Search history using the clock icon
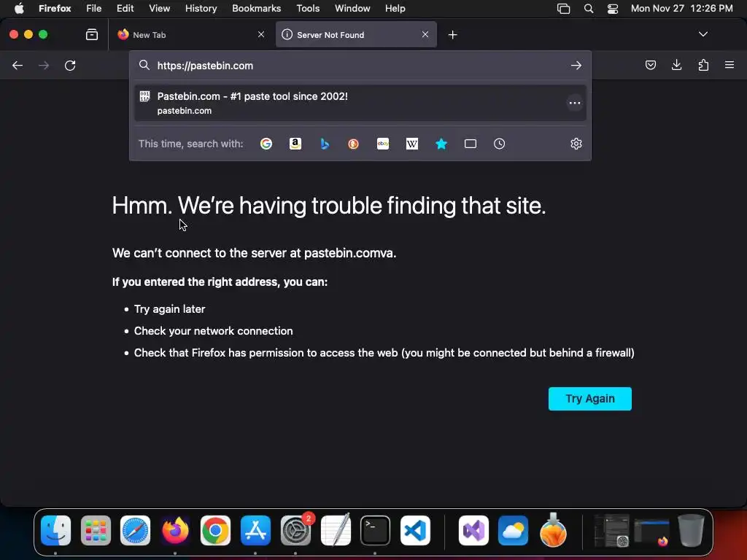This screenshot has height=560, width=747. tap(499, 144)
